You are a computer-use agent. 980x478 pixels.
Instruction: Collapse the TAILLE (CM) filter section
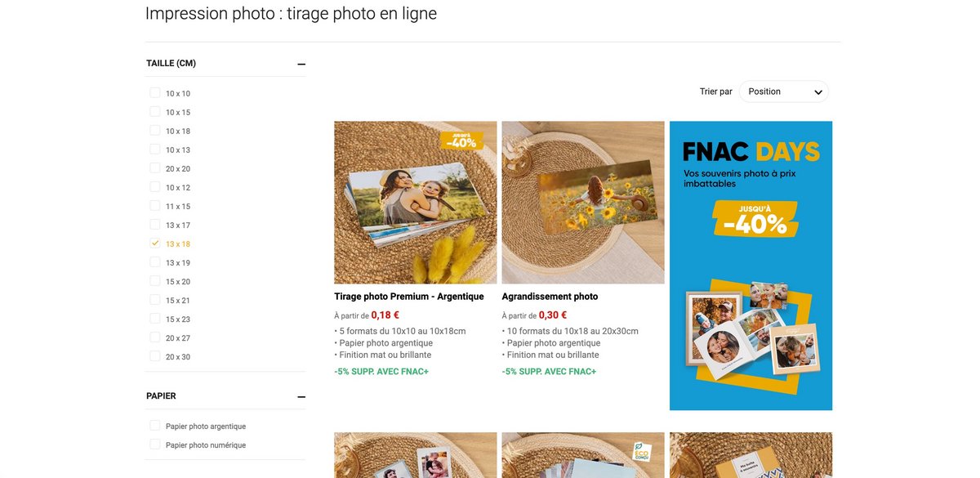pyautogui.click(x=301, y=64)
